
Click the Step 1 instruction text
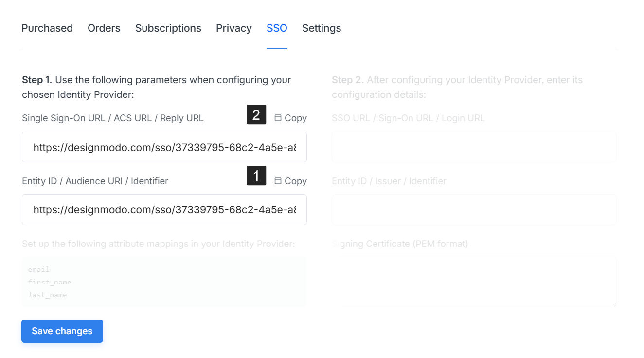[156, 87]
